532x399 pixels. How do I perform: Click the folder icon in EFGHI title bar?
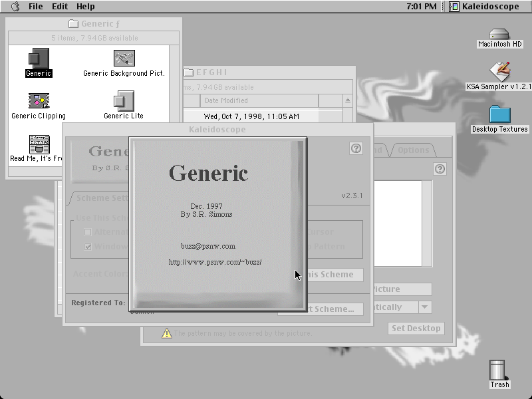(189, 72)
